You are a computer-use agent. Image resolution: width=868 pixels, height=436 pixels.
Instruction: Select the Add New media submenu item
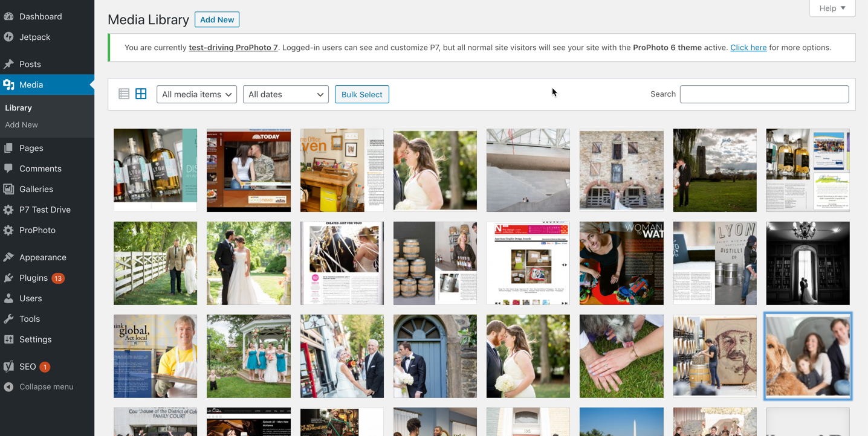point(21,124)
